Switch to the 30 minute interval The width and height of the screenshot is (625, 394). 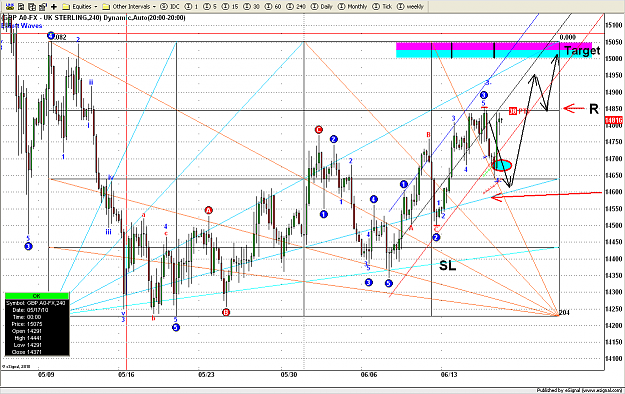pyautogui.click(x=251, y=6)
